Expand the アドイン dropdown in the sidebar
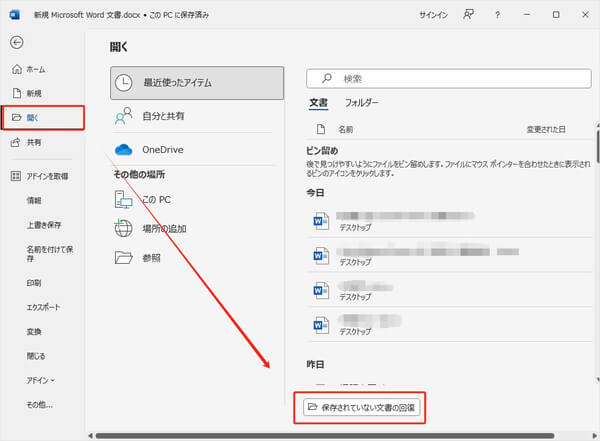Screen dimensions: 600x441 pos(41,380)
